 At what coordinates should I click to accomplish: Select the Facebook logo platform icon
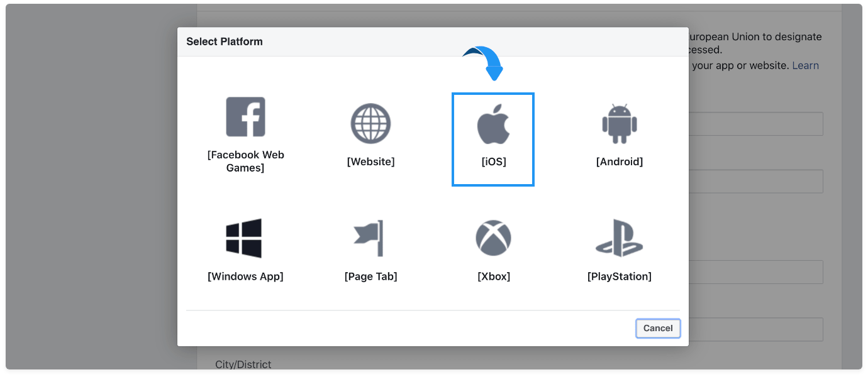[x=245, y=117]
